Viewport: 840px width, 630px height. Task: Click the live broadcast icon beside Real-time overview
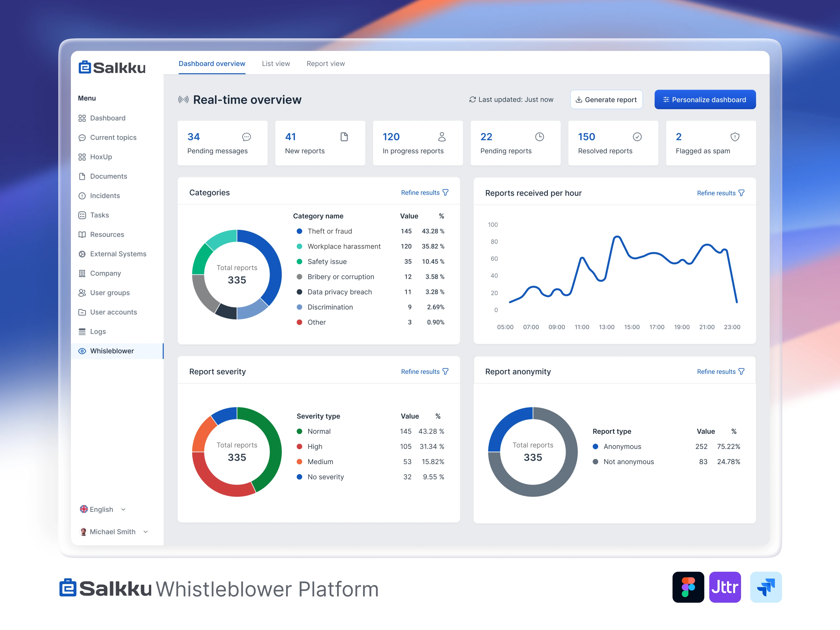(x=183, y=99)
